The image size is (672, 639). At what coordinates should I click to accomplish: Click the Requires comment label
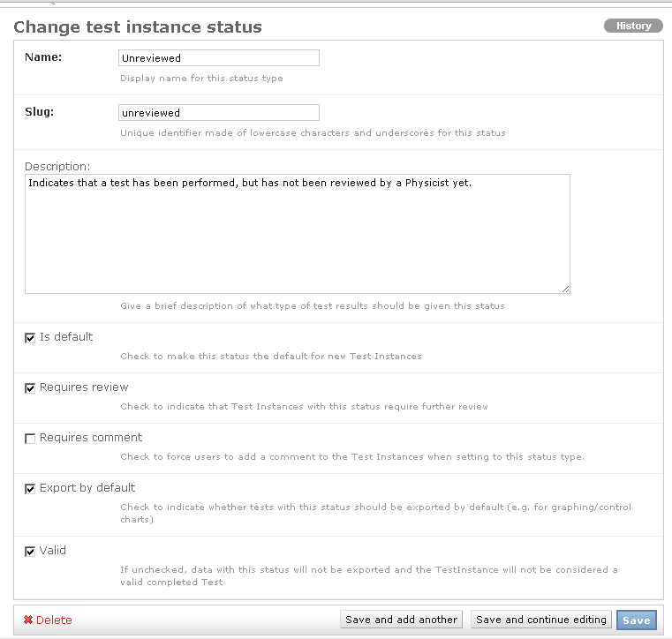click(91, 437)
